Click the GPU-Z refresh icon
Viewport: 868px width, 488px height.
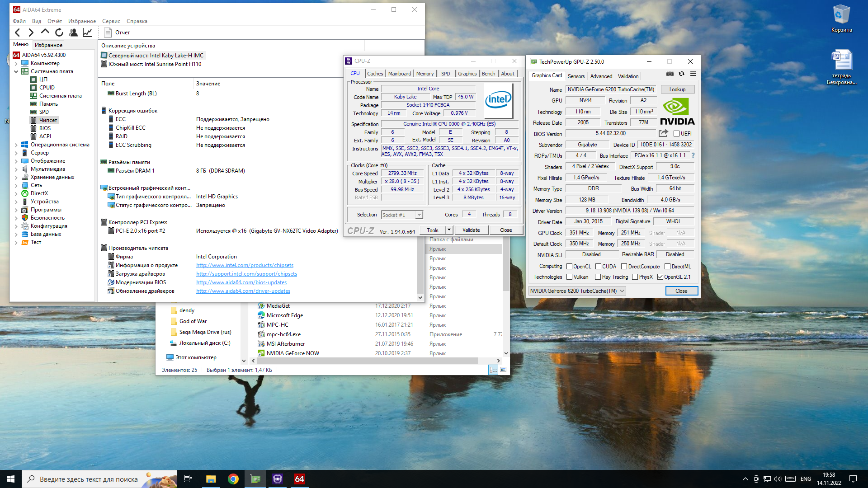pyautogui.click(x=681, y=74)
